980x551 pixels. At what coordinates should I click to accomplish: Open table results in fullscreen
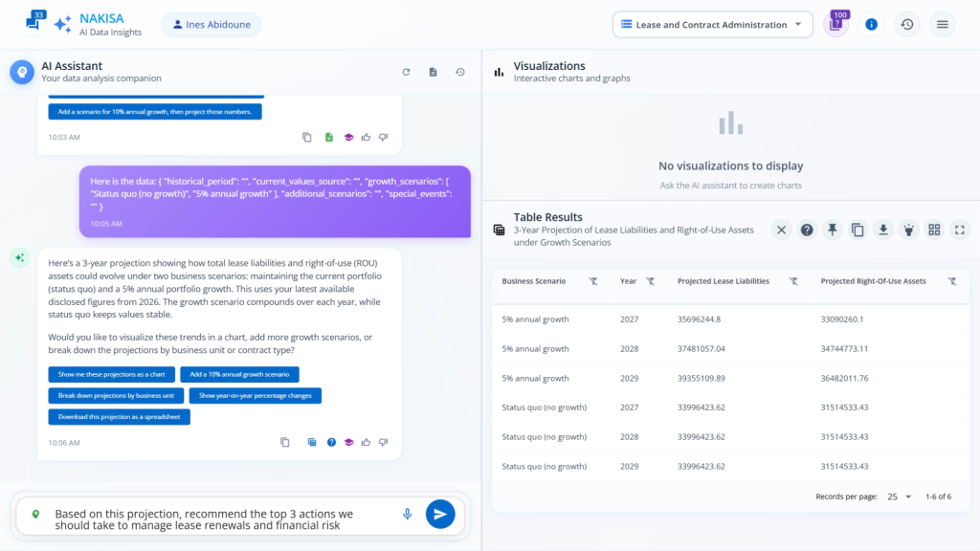point(960,230)
